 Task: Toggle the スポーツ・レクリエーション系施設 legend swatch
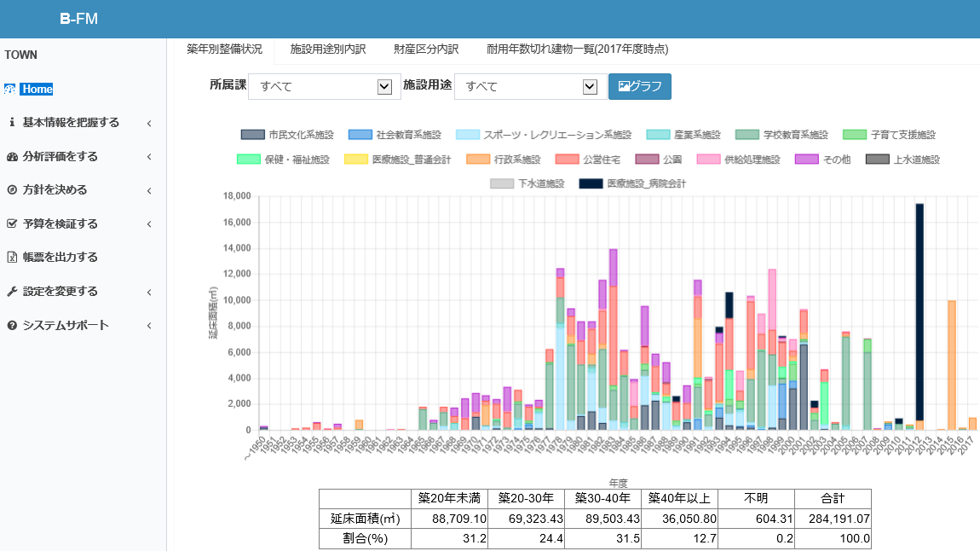pos(468,135)
